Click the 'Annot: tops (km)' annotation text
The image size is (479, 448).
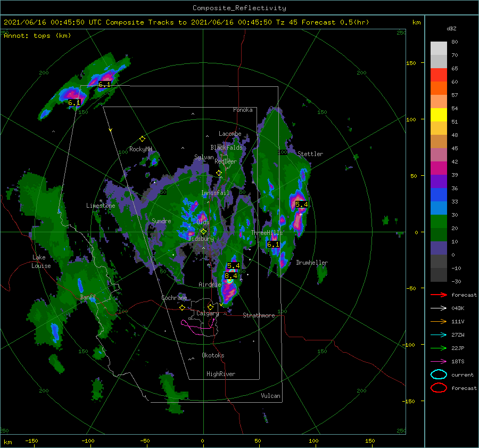(37, 36)
